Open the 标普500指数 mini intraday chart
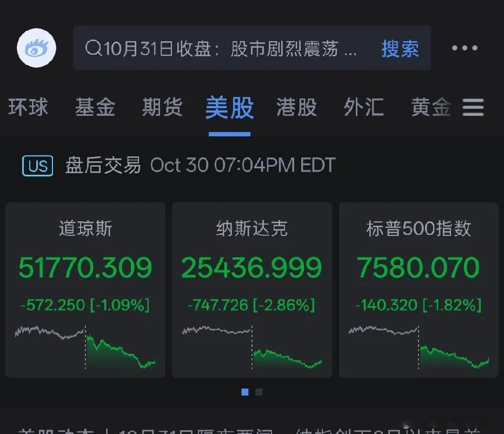 pos(419,347)
